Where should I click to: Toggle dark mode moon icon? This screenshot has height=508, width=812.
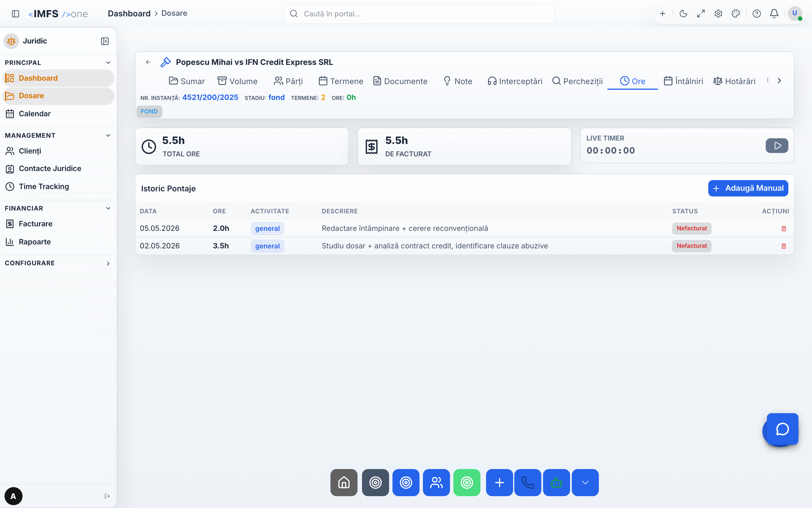(683, 14)
